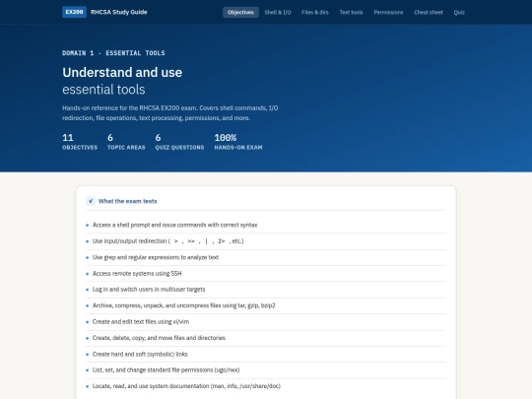Click the 100% Hands-on Exam stat
The width and height of the screenshot is (532, 399).
238,142
